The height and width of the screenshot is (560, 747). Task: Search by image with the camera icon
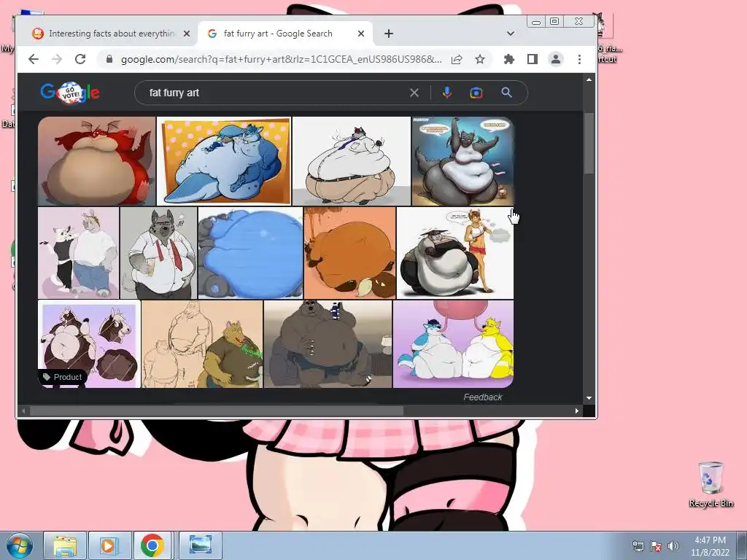(x=476, y=93)
